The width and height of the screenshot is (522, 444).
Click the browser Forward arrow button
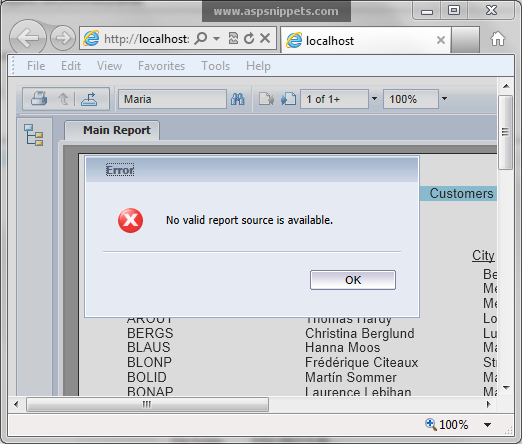[63, 38]
